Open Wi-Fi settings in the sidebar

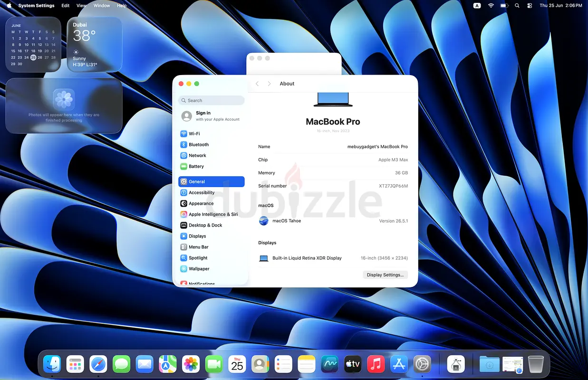point(211,133)
